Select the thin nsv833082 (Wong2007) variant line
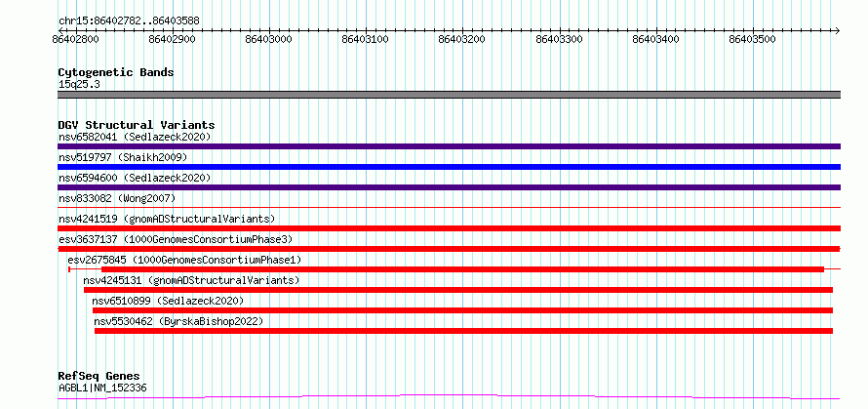Image resolution: width=868 pixels, height=409 pixels. pyautogui.click(x=449, y=207)
